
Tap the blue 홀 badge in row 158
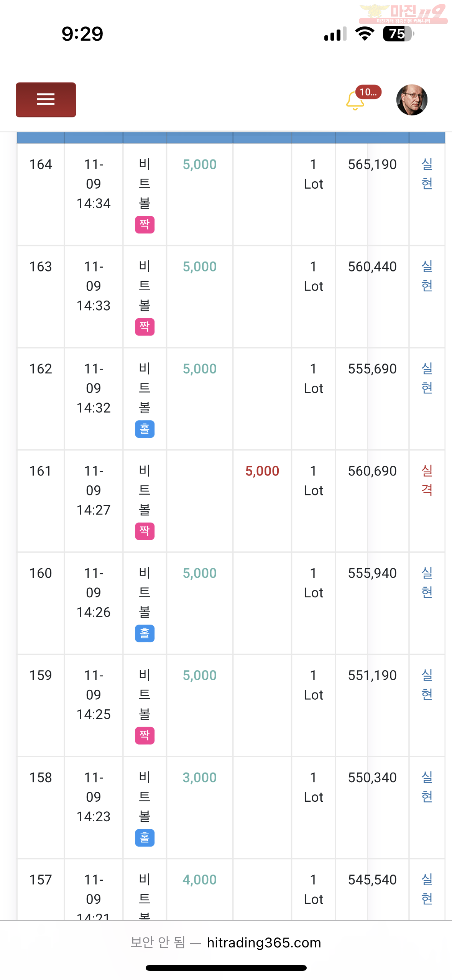(145, 838)
